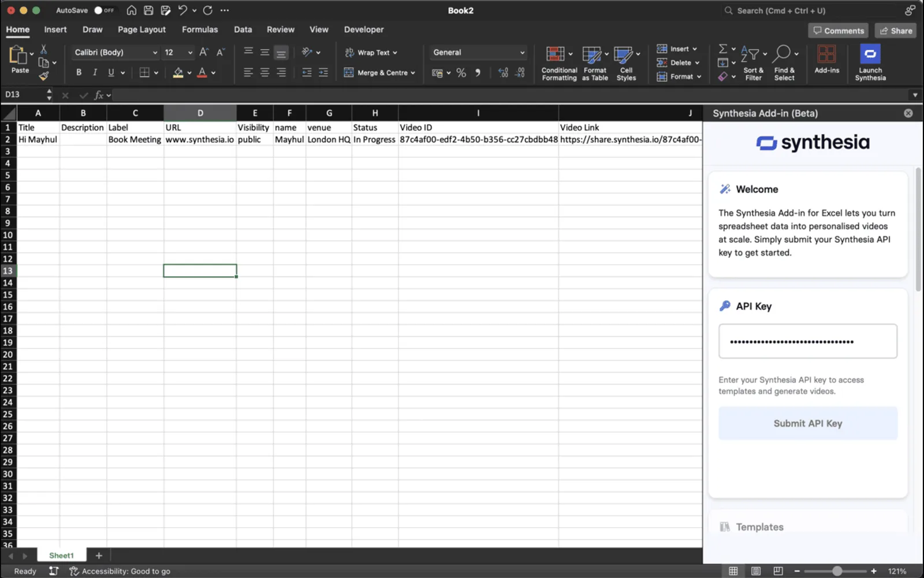Click Format as Table icon

[595, 63]
